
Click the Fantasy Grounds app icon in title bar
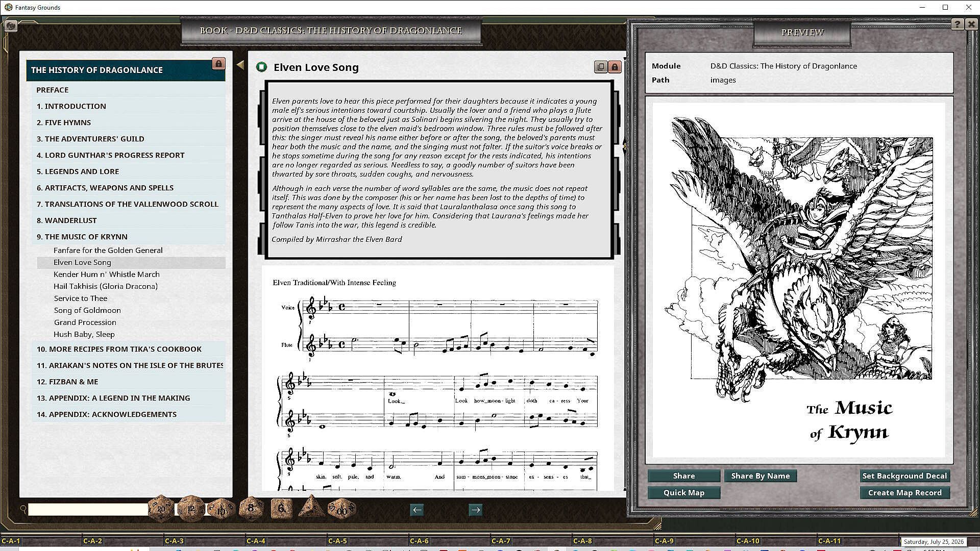pos(8,7)
